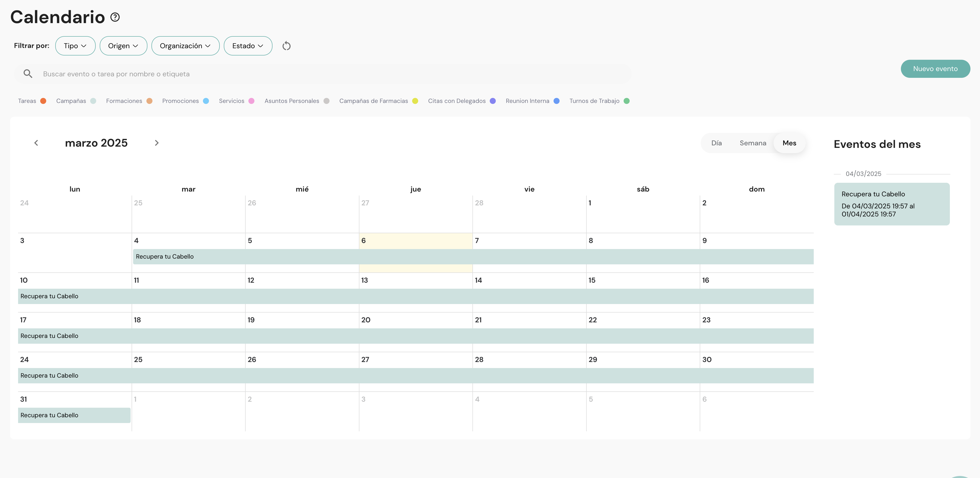The height and width of the screenshot is (478, 980).
Task: Open the Tipo filter dropdown
Action: 75,46
